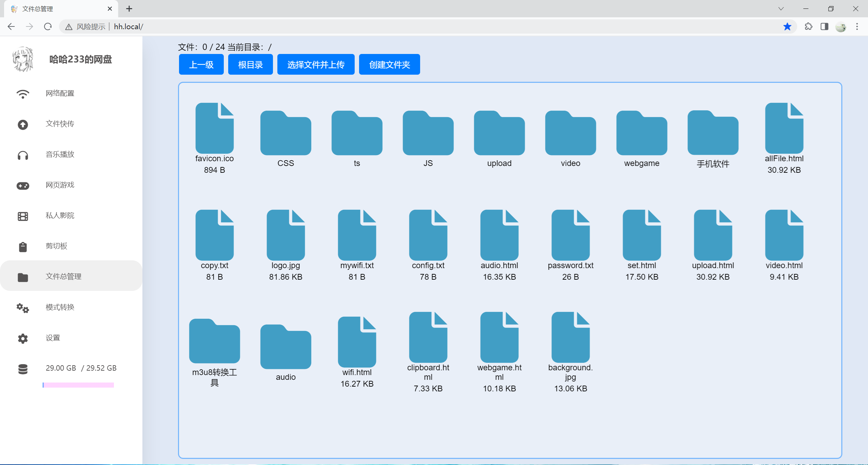Click the 创建文件夹 button

point(389,64)
